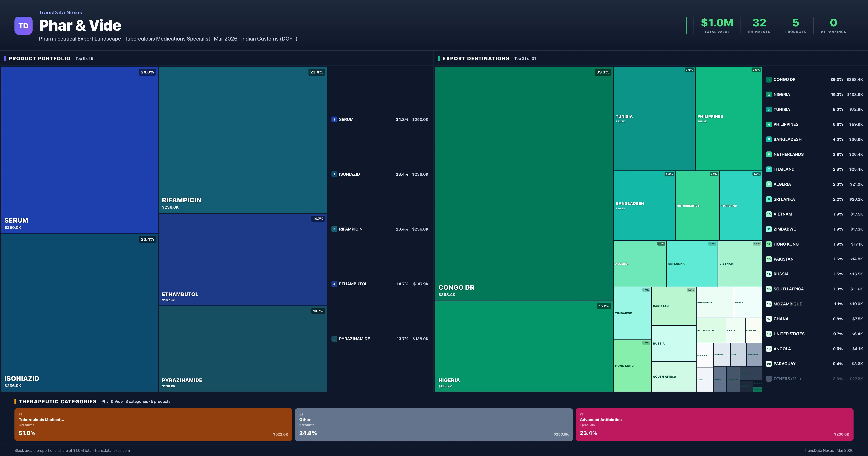Select the SERUM treemap block
Viewport: 868px width, 456px height.
click(80, 150)
